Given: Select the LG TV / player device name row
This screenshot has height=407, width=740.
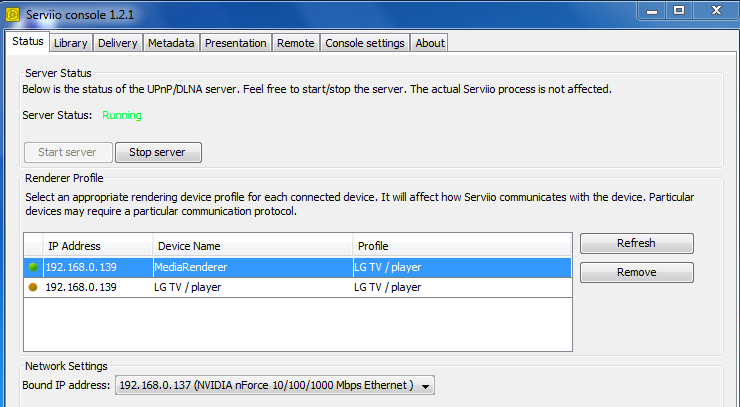Looking at the screenshot, I should coord(250,288).
